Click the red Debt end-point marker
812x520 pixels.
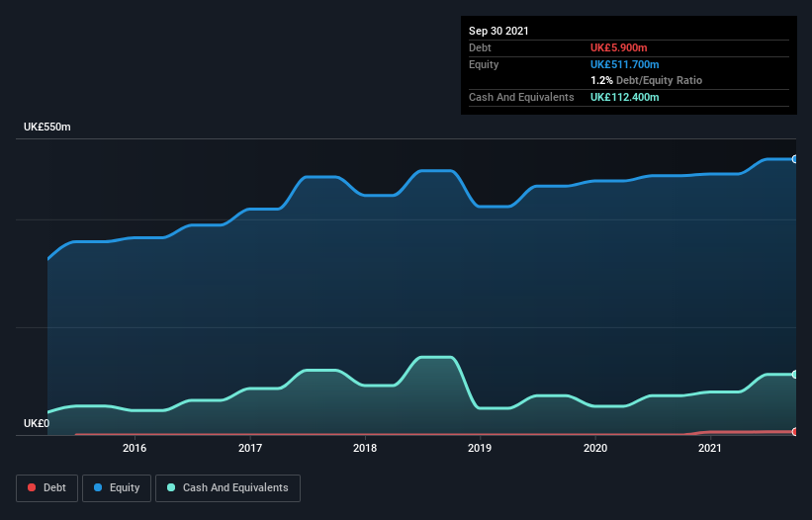coord(795,432)
